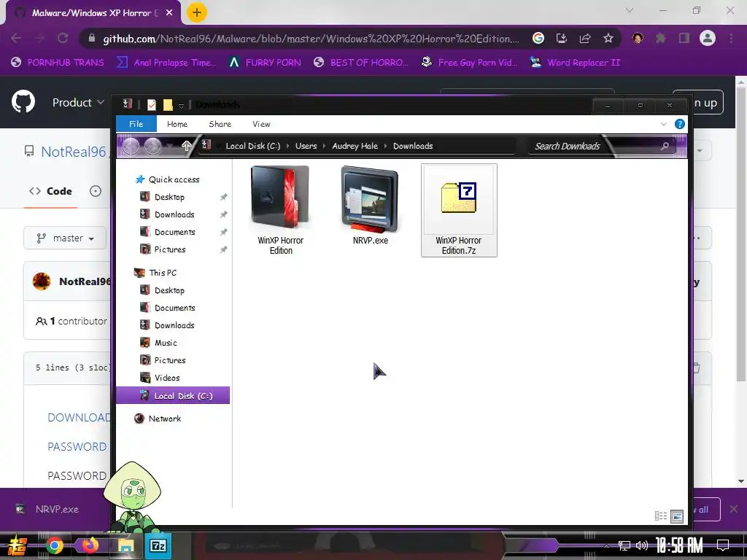Open the NotReal96 repository owner link
Viewport: 747px width, 560px height.
(74, 152)
